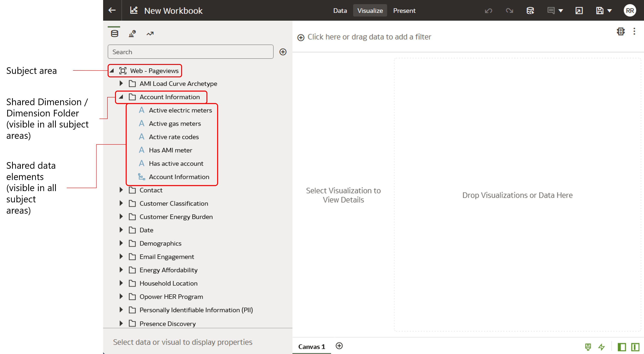Viewport: 644px width, 354px height.
Task: Click the Save workbook icon
Action: click(600, 11)
